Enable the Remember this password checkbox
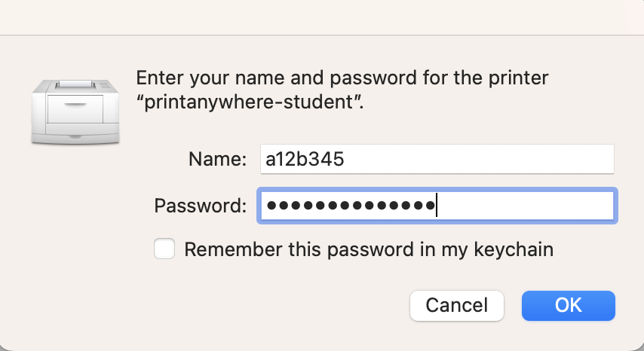 click(x=164, y=249)
